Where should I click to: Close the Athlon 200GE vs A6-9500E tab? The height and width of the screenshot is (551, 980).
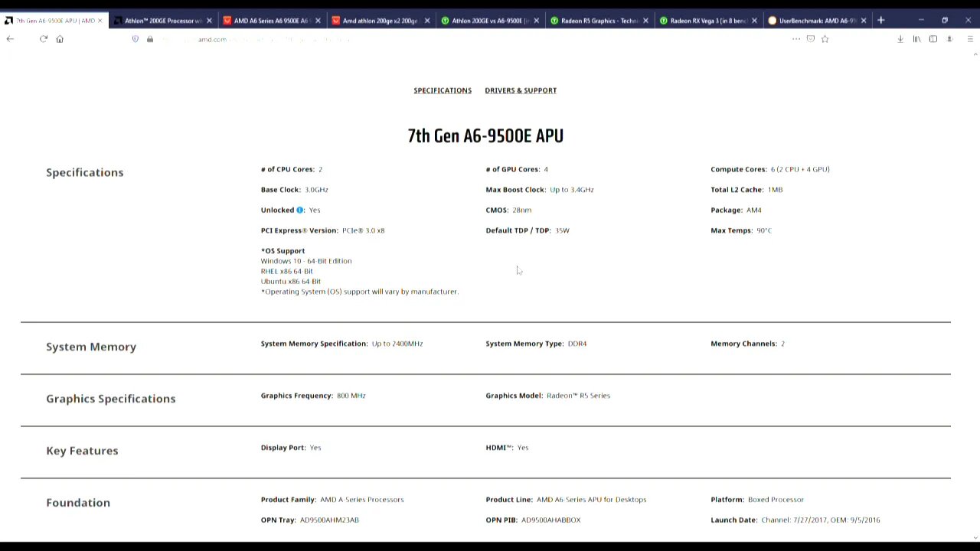click(536, 21)
